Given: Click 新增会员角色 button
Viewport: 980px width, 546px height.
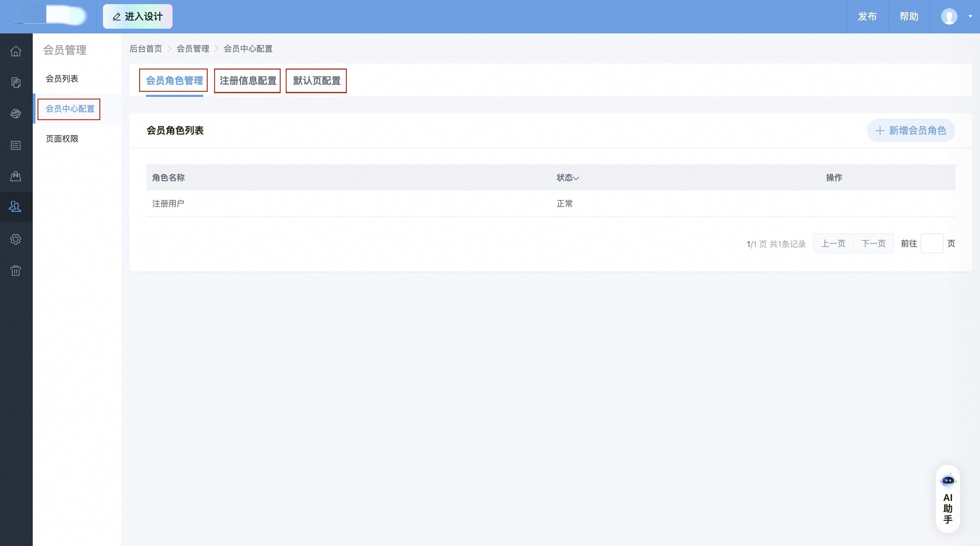Looking at the screenshot, I should (x=910, y=131).
